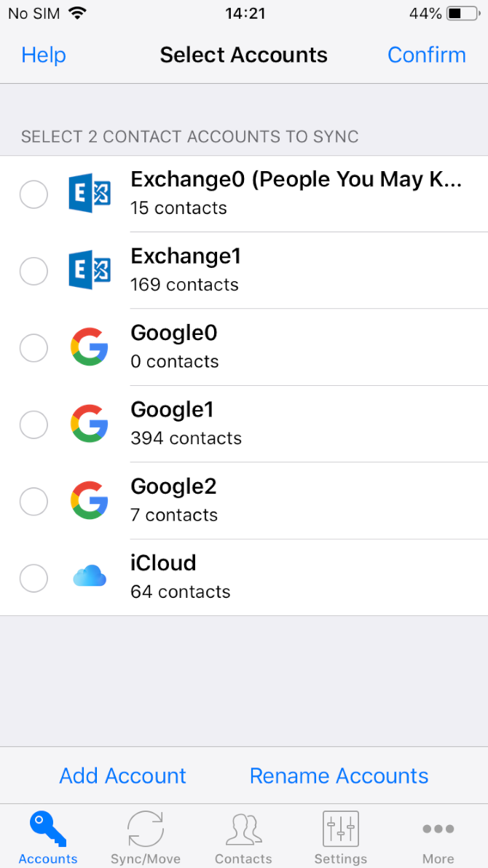
Task: Select the radio button for Exchange0
Action: 34,194
